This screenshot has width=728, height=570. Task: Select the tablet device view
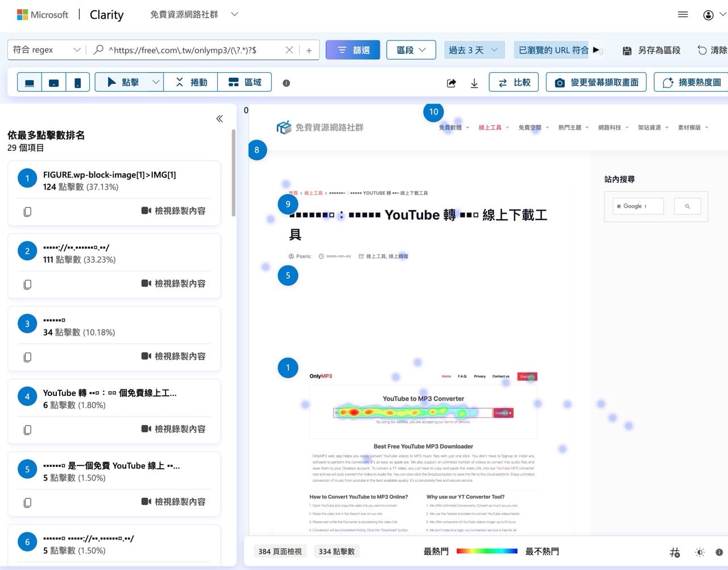[x=53, y=82]
